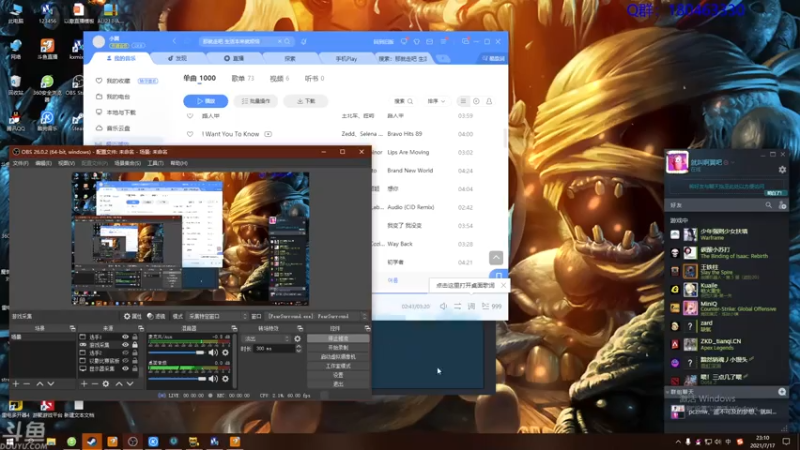Collapse Steam group chat section
Viewport: 800px width, 450px height.
click(667, 392)
